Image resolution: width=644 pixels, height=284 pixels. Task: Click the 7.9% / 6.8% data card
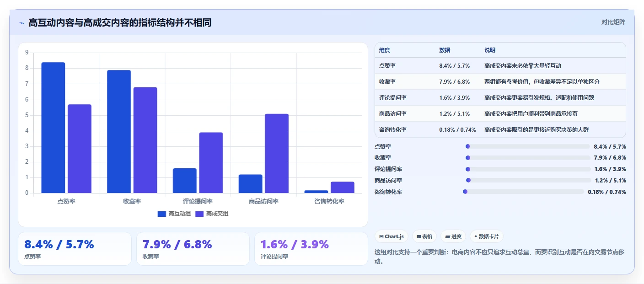coord(193,249)
